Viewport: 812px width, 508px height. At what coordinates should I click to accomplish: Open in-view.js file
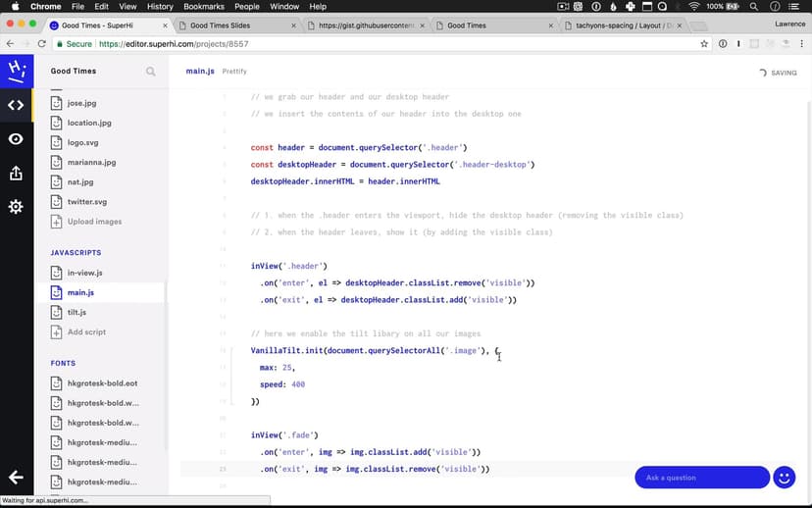84,273
